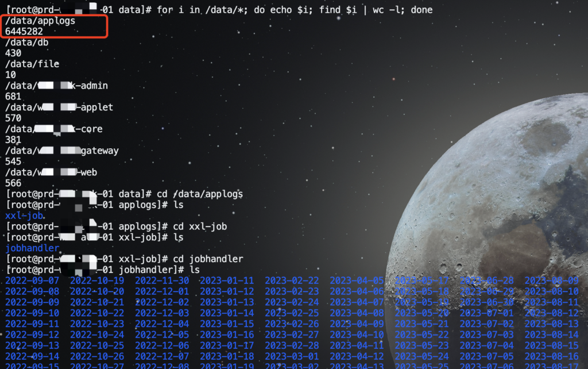Select the 2023-01-11 directory entry
Screen dimensions: 588x369
(227, 280)
